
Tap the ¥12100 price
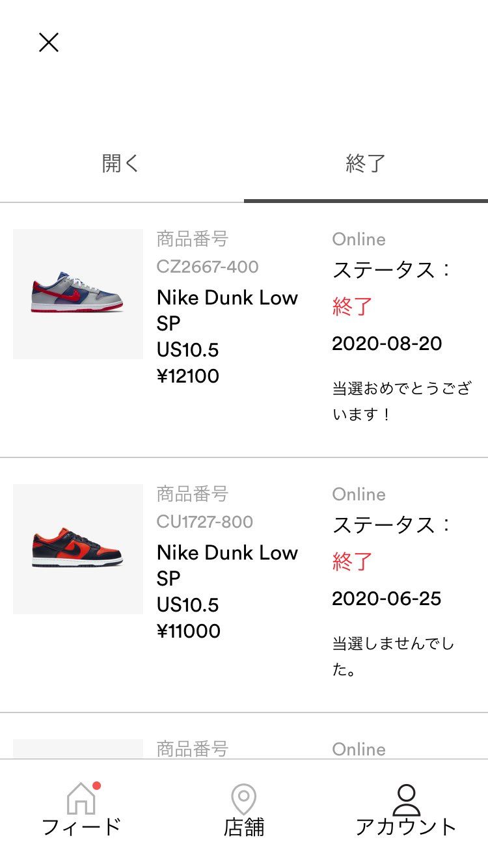click(188, 376)
